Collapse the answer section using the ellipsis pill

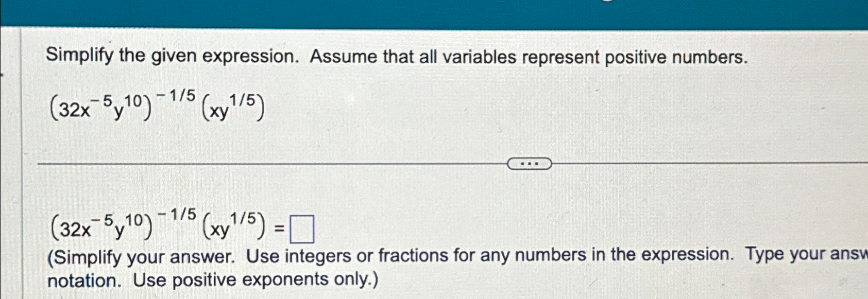529,164
